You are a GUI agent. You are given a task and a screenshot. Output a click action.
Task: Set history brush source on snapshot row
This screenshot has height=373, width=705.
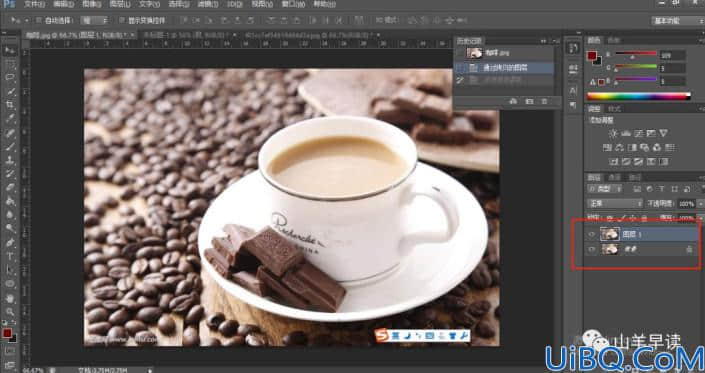pyautogui.click(x=460, y=53)
